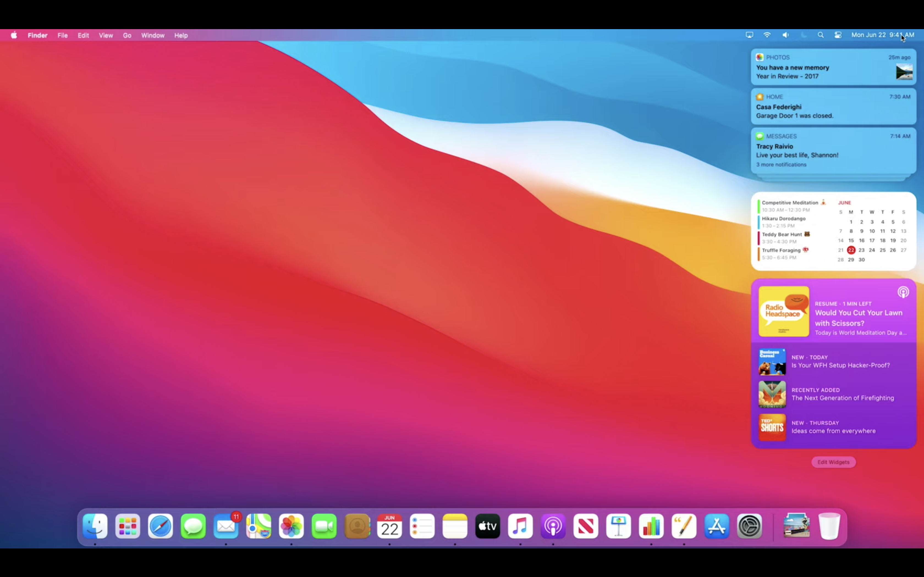Toggle the Do Not Disturb moon icon
Image resolution: width=924 pixels, height=577 pixels.
coord(803,35)
